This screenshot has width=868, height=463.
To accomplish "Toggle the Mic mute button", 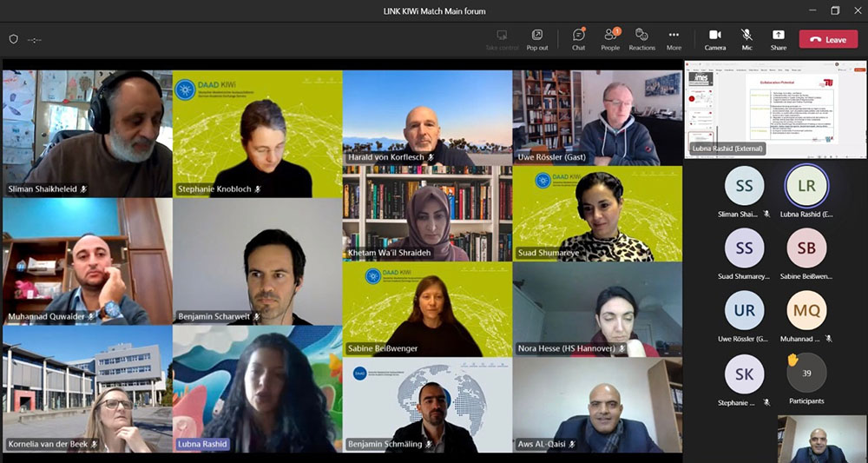I will 746,38.
